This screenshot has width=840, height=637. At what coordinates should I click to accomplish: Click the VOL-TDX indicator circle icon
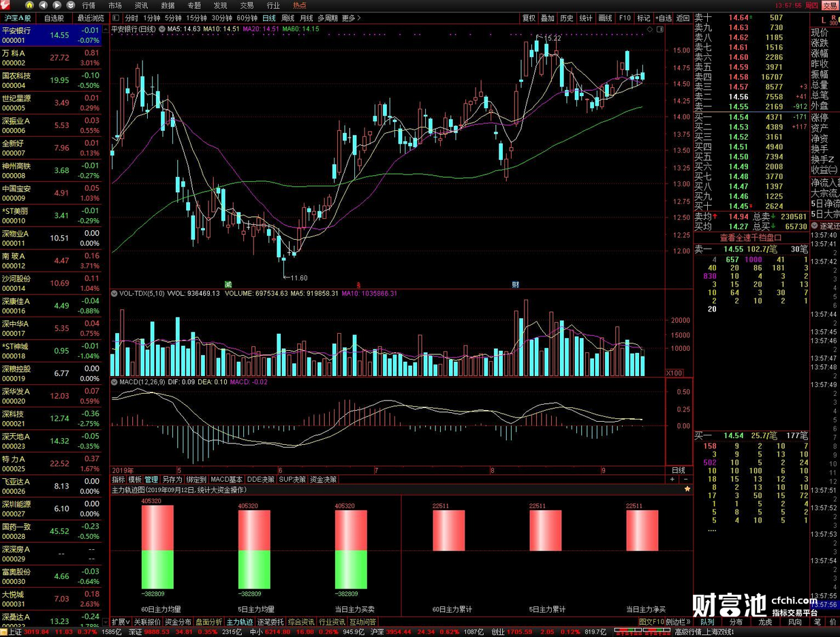pos(114,294)
